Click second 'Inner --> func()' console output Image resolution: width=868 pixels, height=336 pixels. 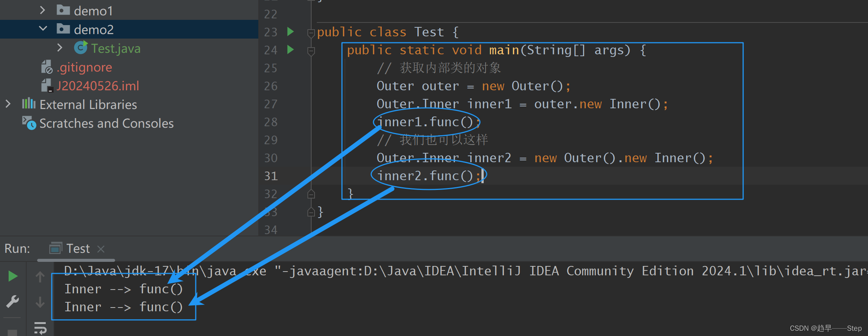pyautogui.click(x=123, y=307)
